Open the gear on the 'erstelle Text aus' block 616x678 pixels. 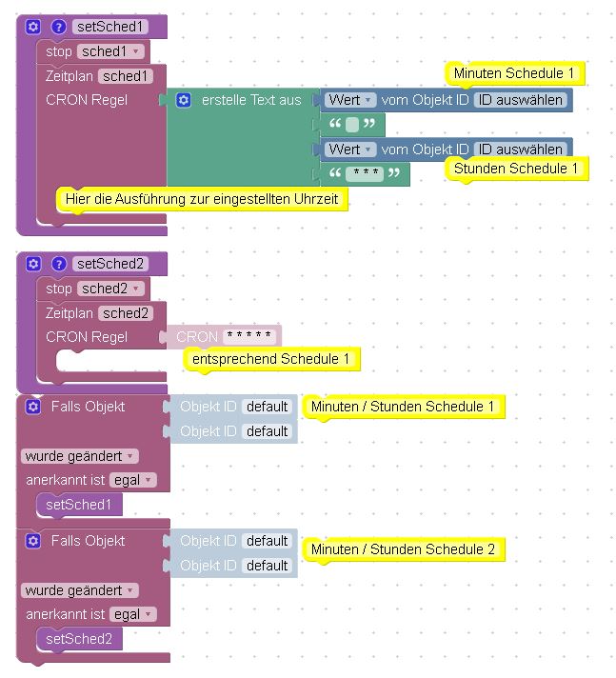click(184, 100)
